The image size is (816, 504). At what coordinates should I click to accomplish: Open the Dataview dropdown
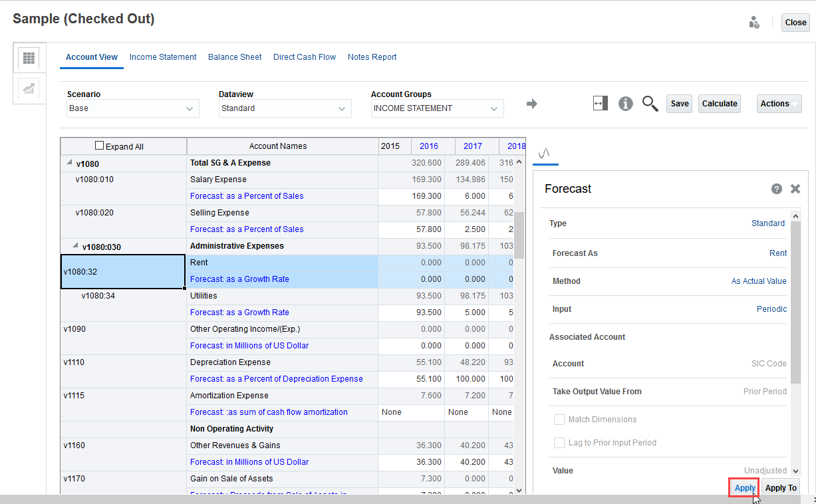285,108
